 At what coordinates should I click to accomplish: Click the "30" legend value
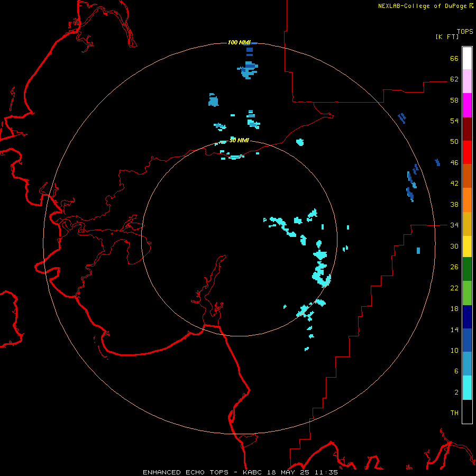click(x=454, y=246)
